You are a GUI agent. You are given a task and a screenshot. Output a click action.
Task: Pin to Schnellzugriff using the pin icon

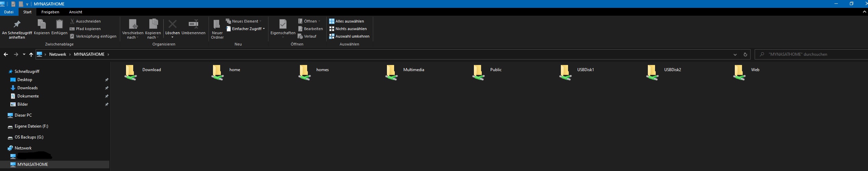coord(17,24)
